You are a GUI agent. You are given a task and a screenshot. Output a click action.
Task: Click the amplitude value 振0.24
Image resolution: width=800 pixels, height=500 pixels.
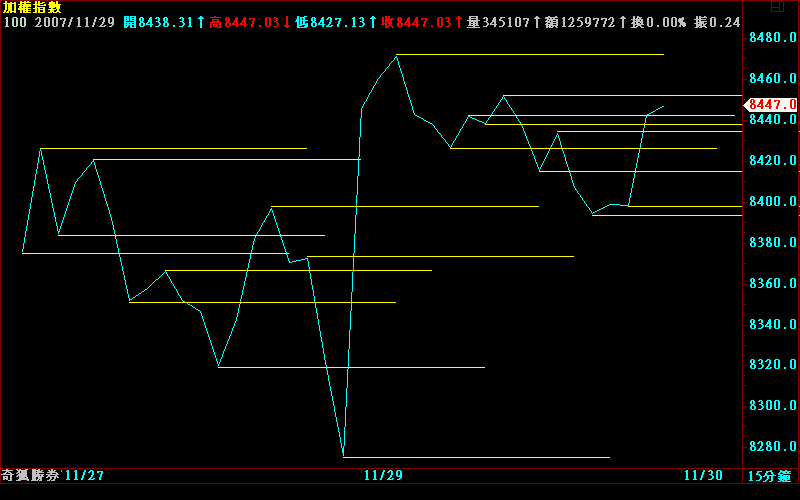tap(717, 22)
